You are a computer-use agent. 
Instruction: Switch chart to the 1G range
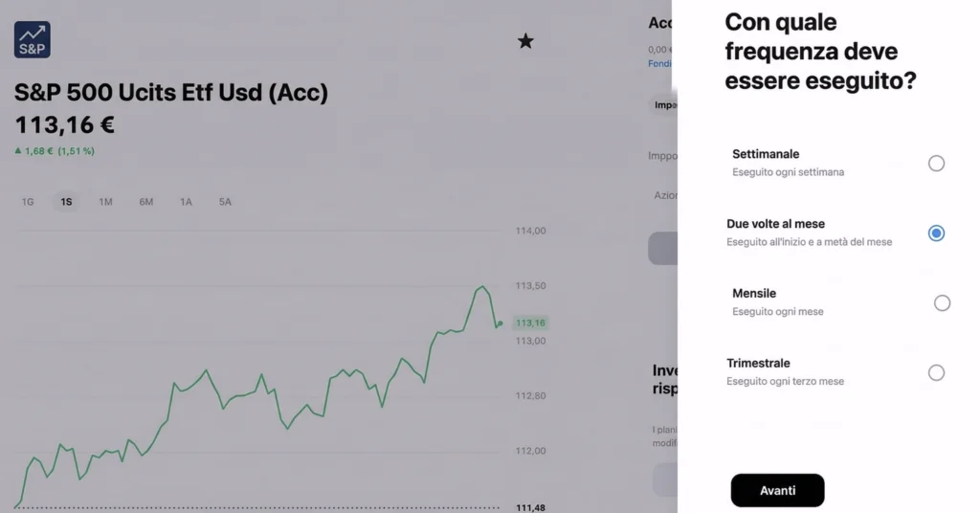[28, 202]
